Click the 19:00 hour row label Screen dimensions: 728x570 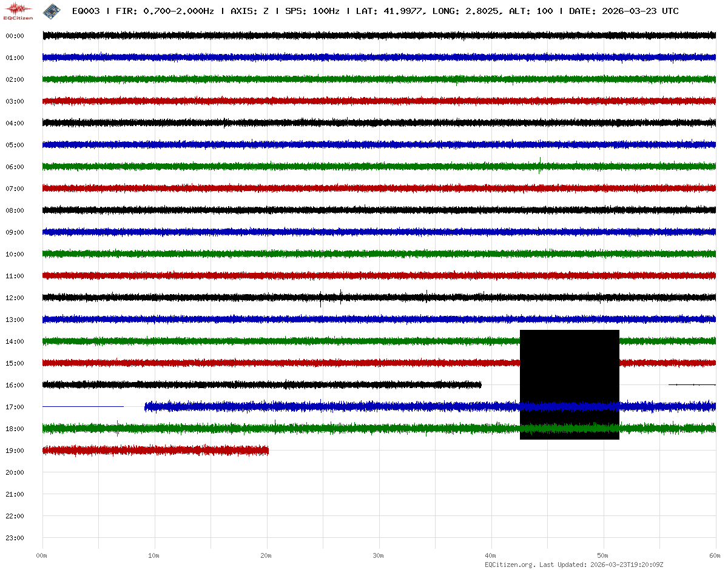[15, 451]
